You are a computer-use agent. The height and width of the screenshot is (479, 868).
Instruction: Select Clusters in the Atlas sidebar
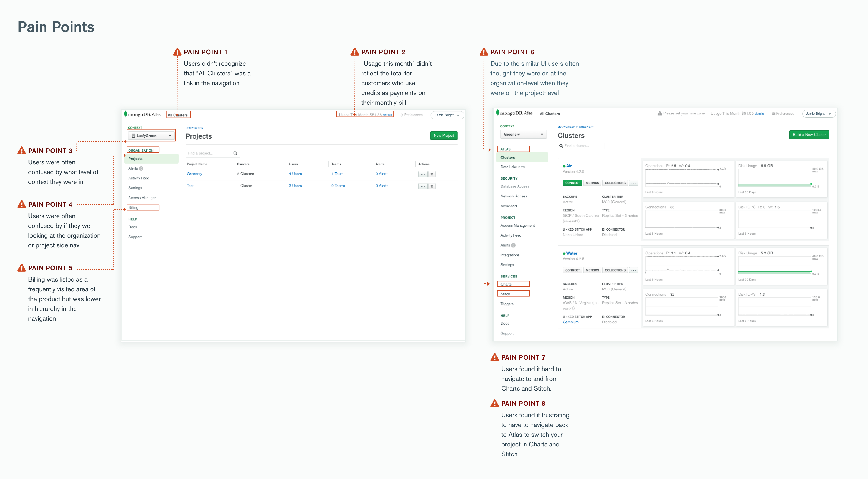[507, 157]
